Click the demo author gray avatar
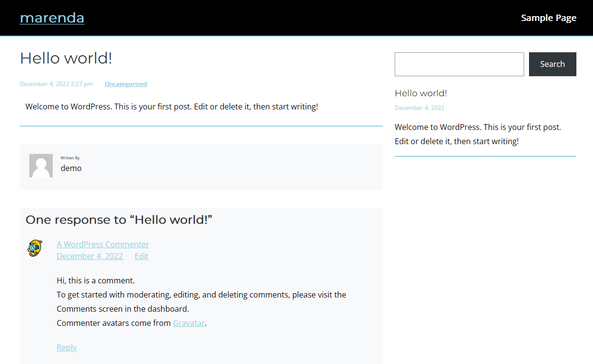 pos(41,166)
